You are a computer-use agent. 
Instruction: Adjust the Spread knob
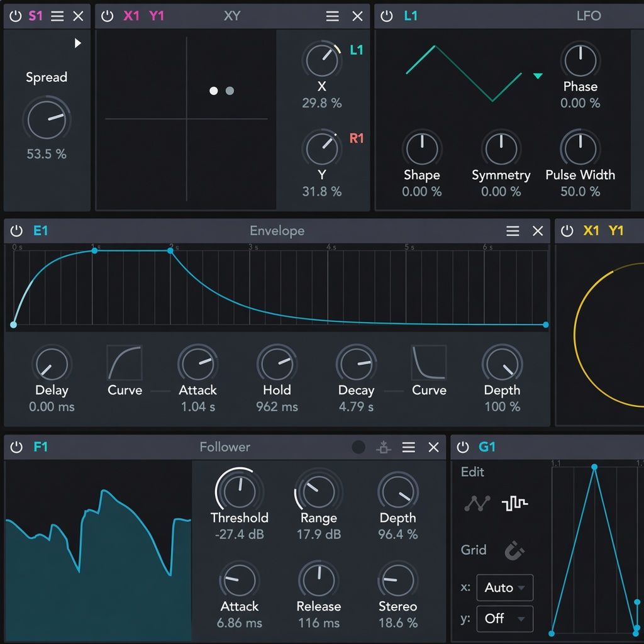(47, 120)
